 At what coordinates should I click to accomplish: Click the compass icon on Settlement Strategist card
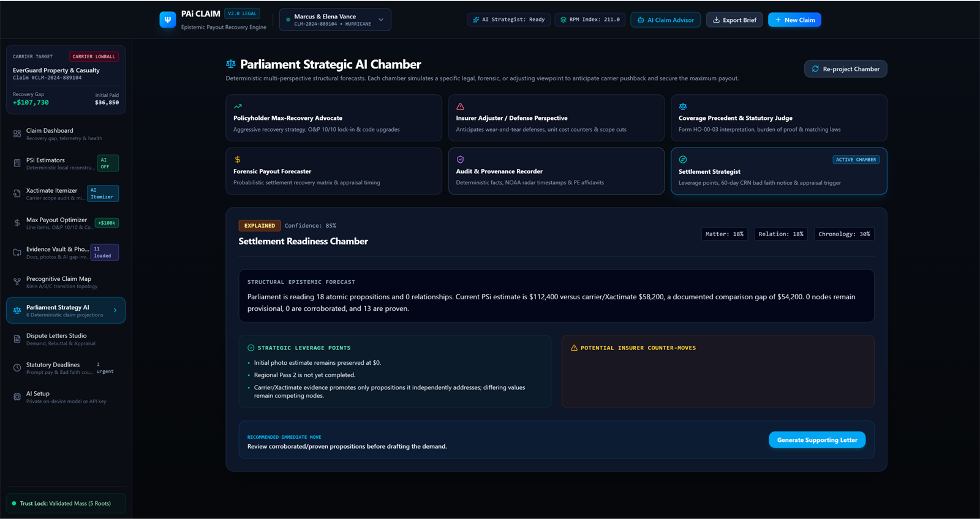683,160
